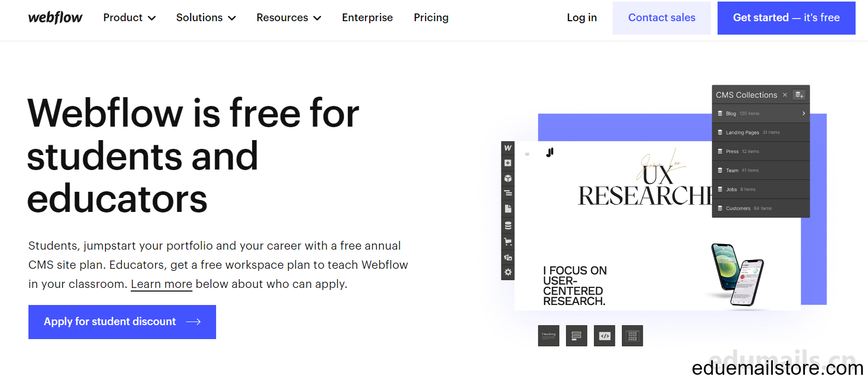Viewport: 868px width, 382px height.
Task: Click 'UX RESEARCHER' heading in preview
Action: tap(645, 186)
